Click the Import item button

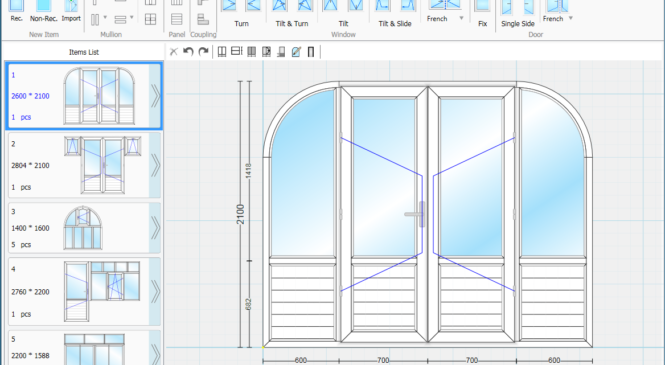(x=71, y=11)
